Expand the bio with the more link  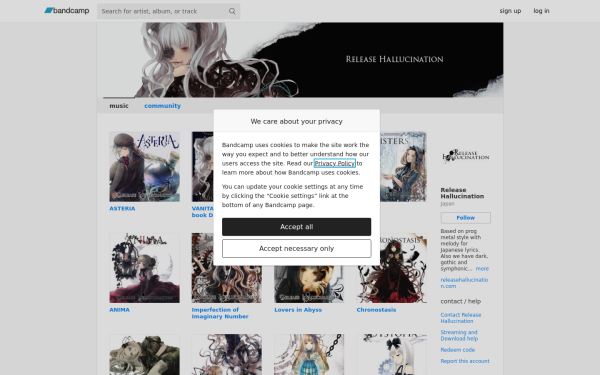pyautogui.click(x=482, y=269)
